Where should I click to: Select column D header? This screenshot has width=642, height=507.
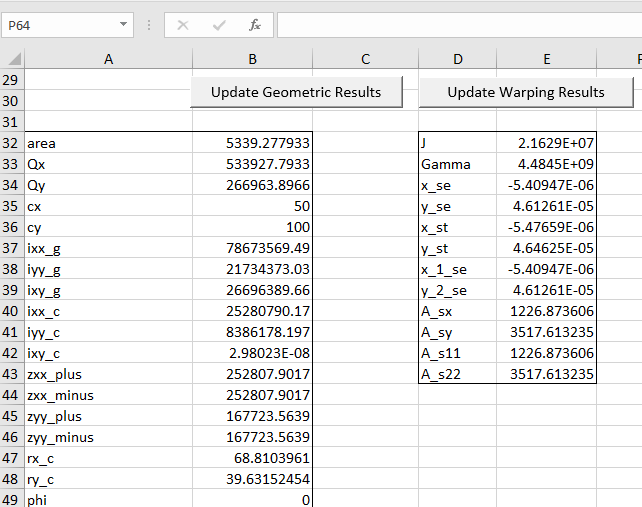[457, 60]
